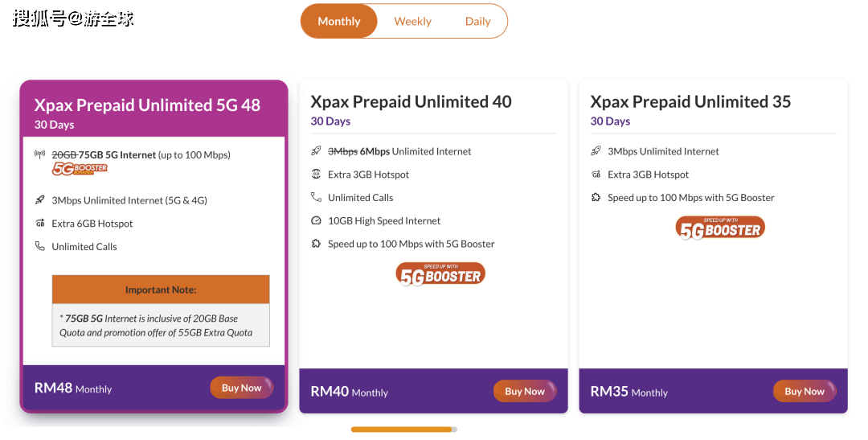Click the Extra 6GB Hotspot icon
The height and width of the screenshot is (440, 868).
coord(40,224)
